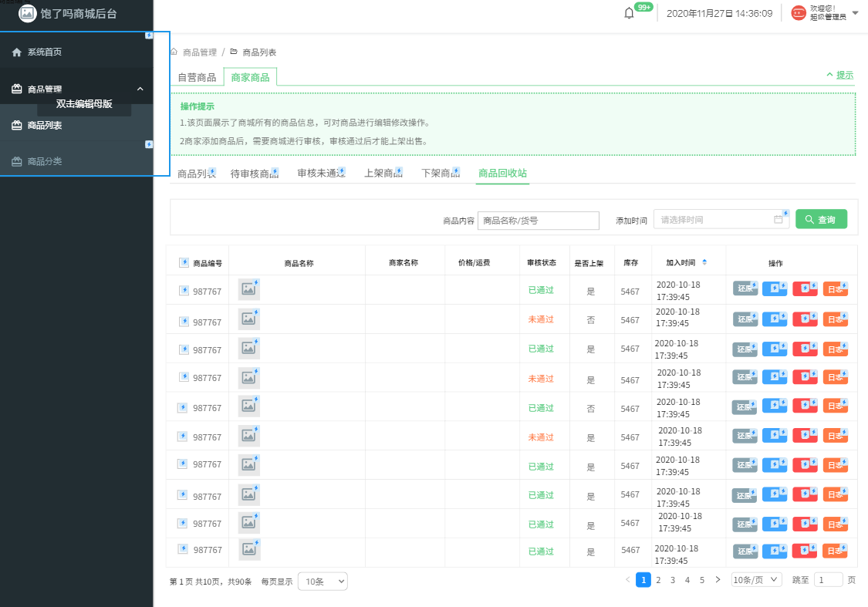The image size is (868, 607).
Task: Click the red icon button in the last table row
Action: coord(805,551)
